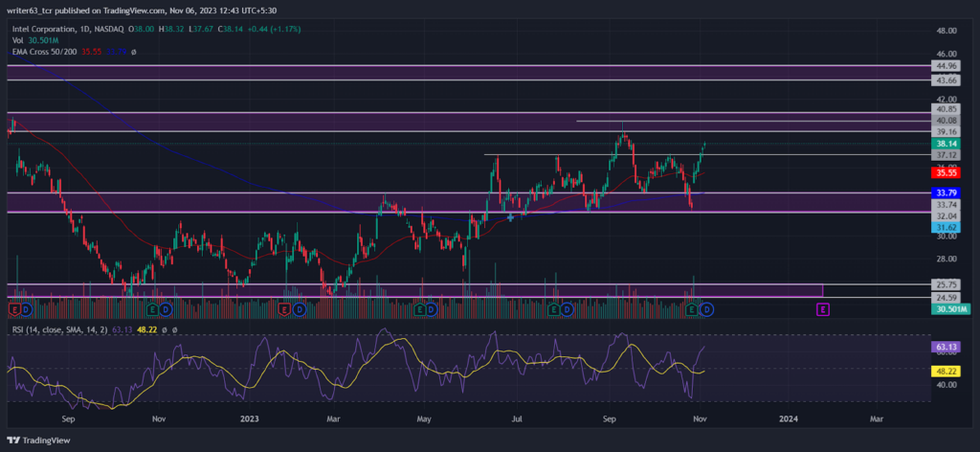The height and width of the screenshot is (452, 980).
Task: Select the 32.04 price axis label
Action: 944,215
